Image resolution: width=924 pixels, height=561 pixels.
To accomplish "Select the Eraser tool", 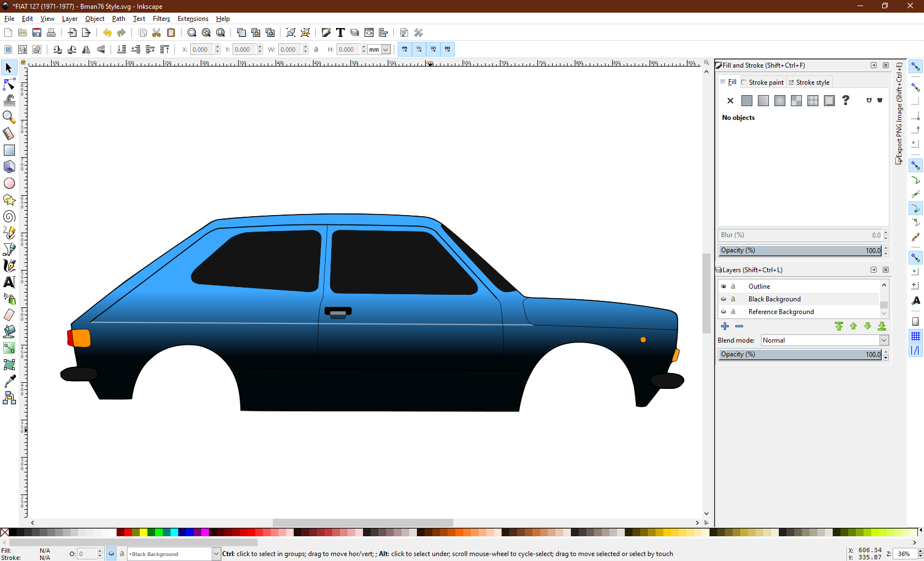I will pyautogui.click(x=9, y=315).
